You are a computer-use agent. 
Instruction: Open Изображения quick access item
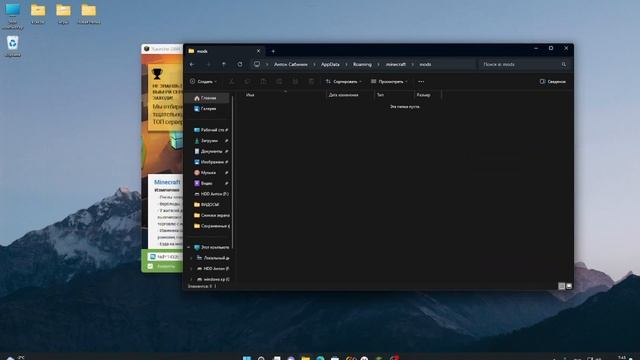[x=210, y=162]
